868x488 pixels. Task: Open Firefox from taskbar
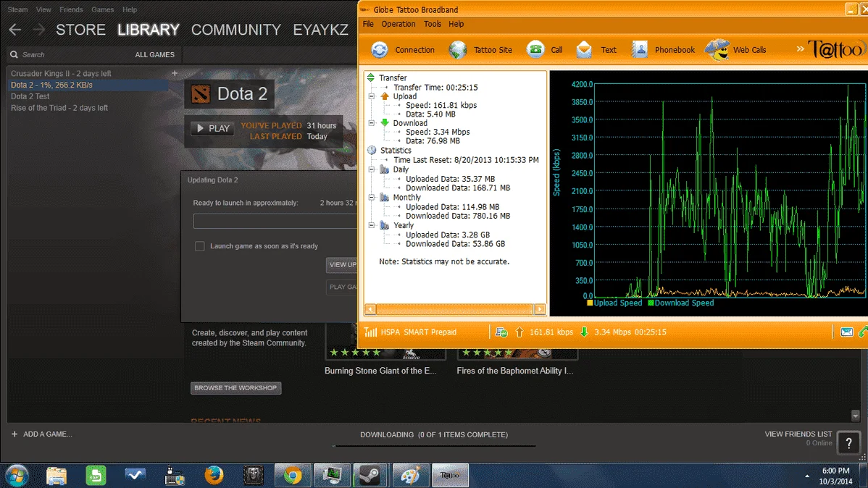coord(214,475)
